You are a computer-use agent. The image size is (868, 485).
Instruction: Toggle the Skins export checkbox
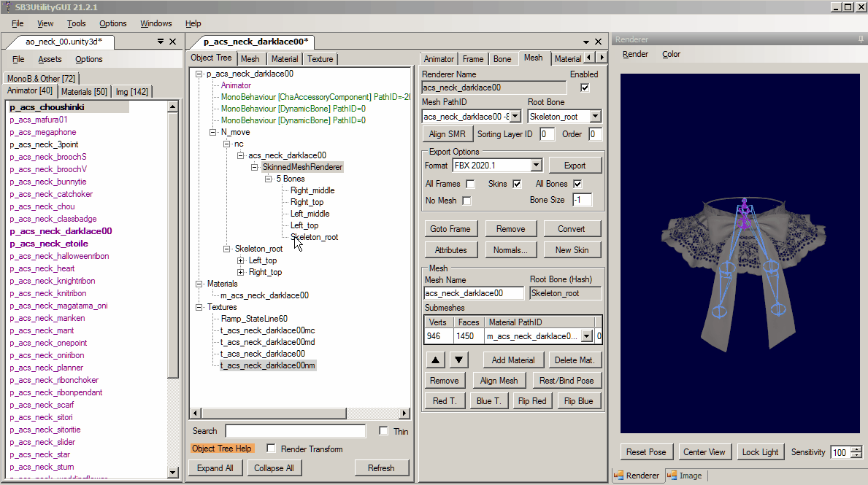pos(517,184)
